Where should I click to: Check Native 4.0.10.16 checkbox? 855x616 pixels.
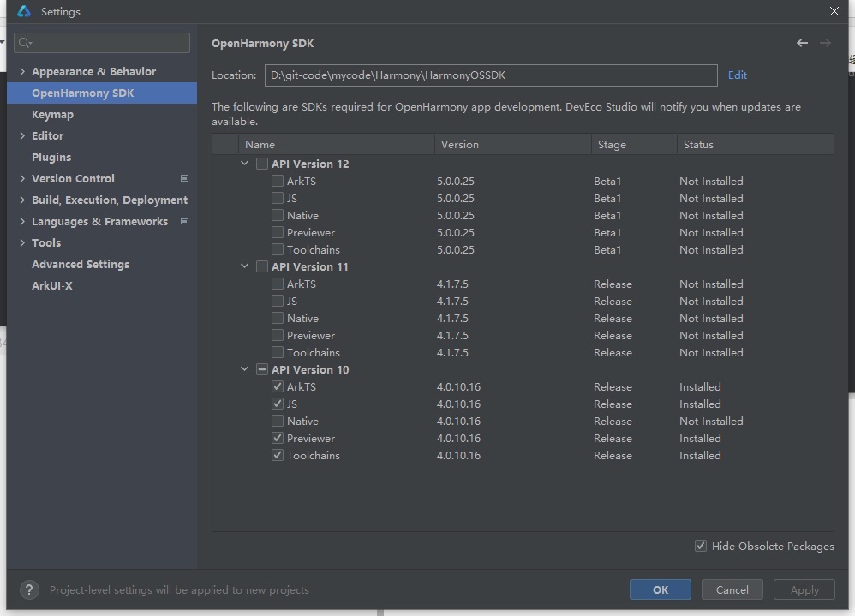278,421
